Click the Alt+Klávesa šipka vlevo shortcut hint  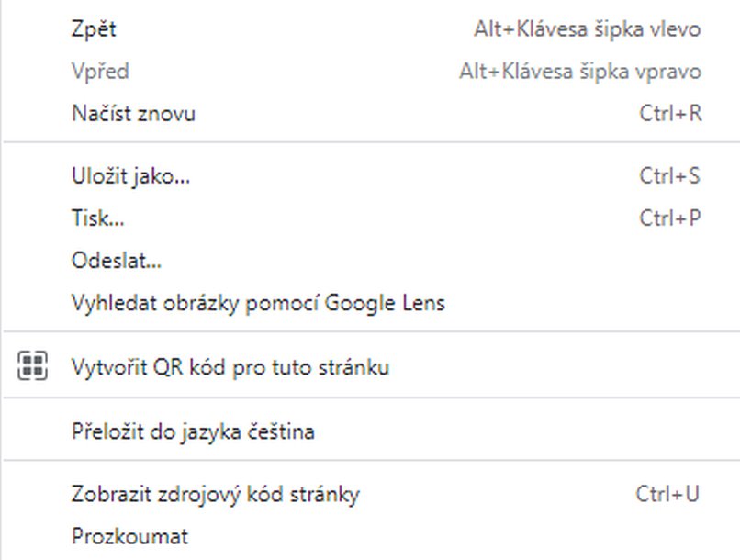click(x=587, y=29)
